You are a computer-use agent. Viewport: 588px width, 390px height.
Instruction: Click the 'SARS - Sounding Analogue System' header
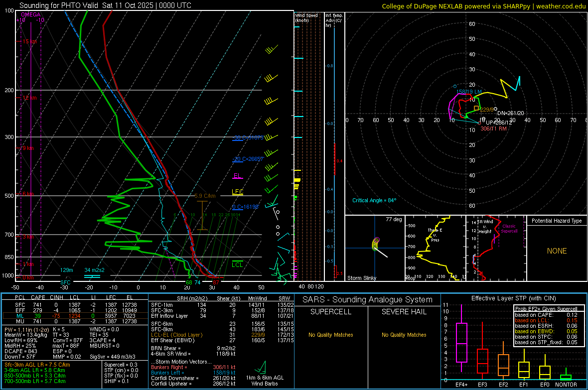click(367, 300)
